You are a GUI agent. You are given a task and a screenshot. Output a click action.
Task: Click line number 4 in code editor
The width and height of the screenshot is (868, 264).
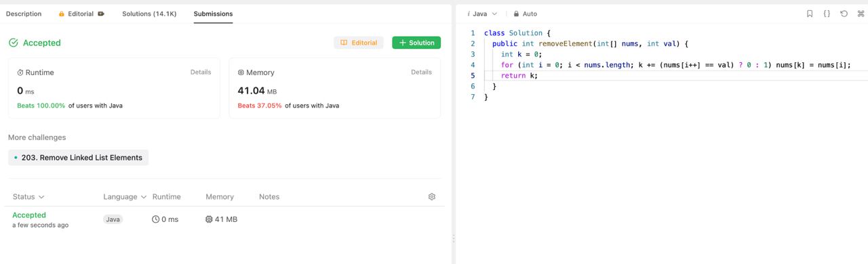(473, 65)
